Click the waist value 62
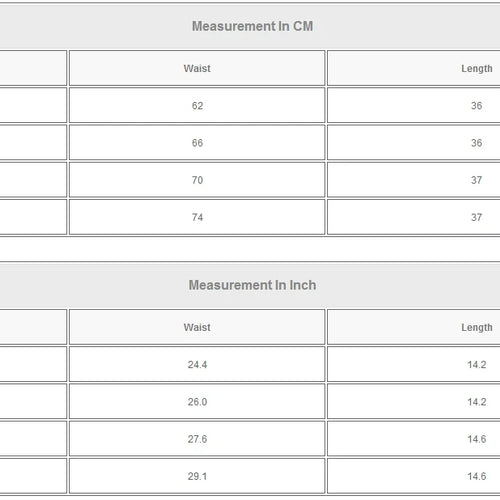The height and width of the screenshot is (500, 500). [197, 106]
